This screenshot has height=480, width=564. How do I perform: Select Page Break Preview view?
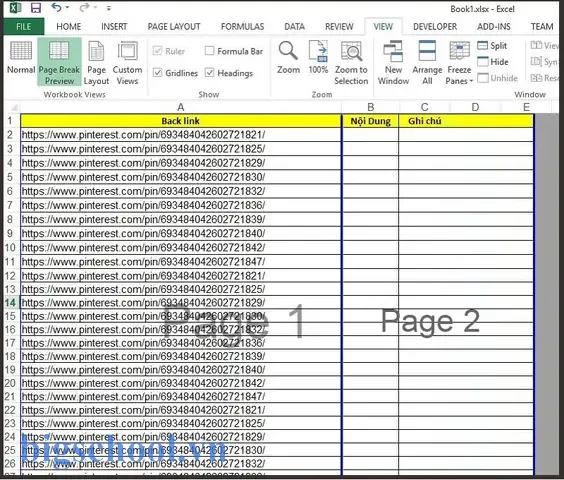click(59, 62)
